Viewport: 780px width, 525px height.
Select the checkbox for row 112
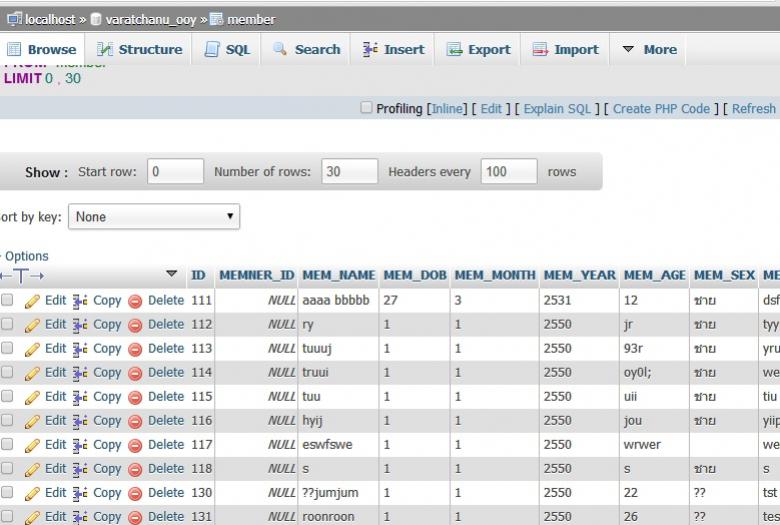pos(7,324)
